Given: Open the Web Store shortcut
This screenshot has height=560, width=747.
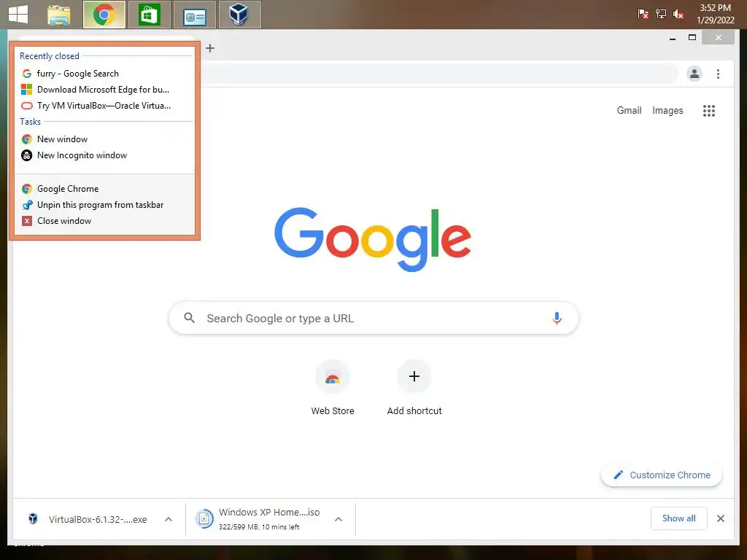Looking at the screenshot, I should click(x=333, y=388).
